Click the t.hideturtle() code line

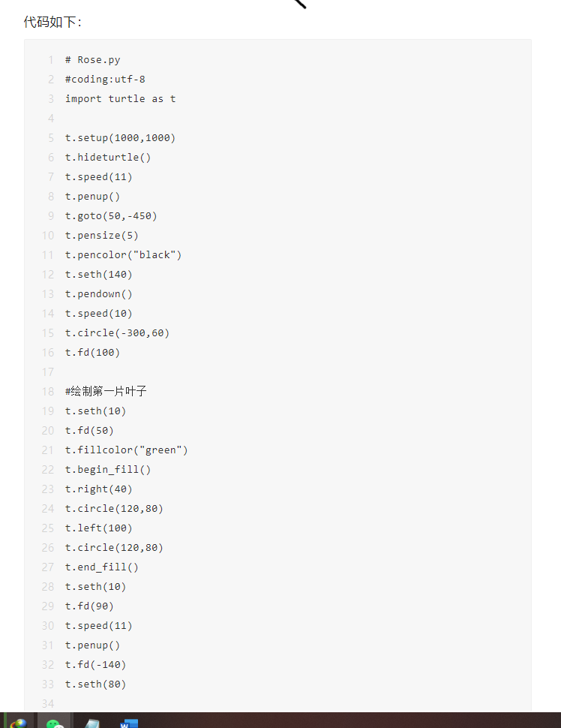point(108,158)
